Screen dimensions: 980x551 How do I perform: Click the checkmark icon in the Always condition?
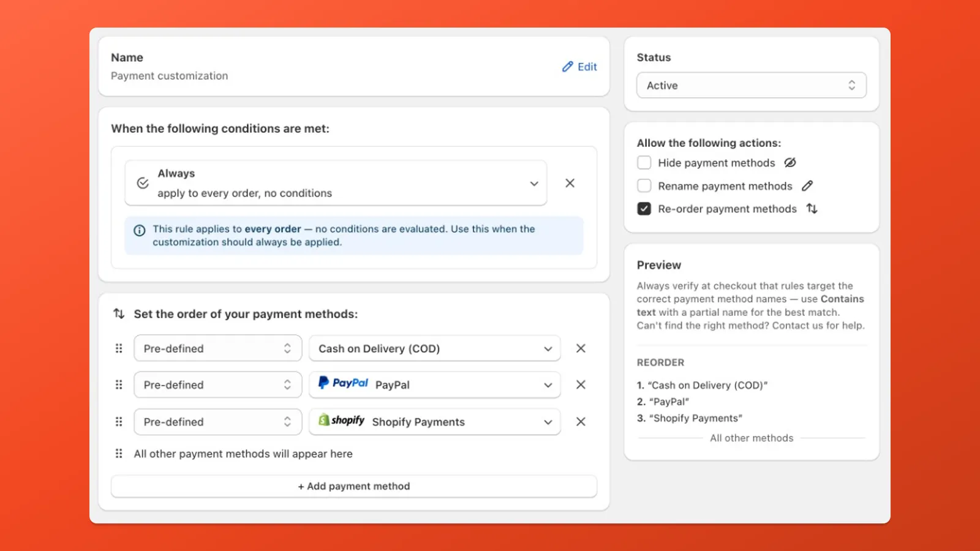pyautogui.click(x=142, y=182)
